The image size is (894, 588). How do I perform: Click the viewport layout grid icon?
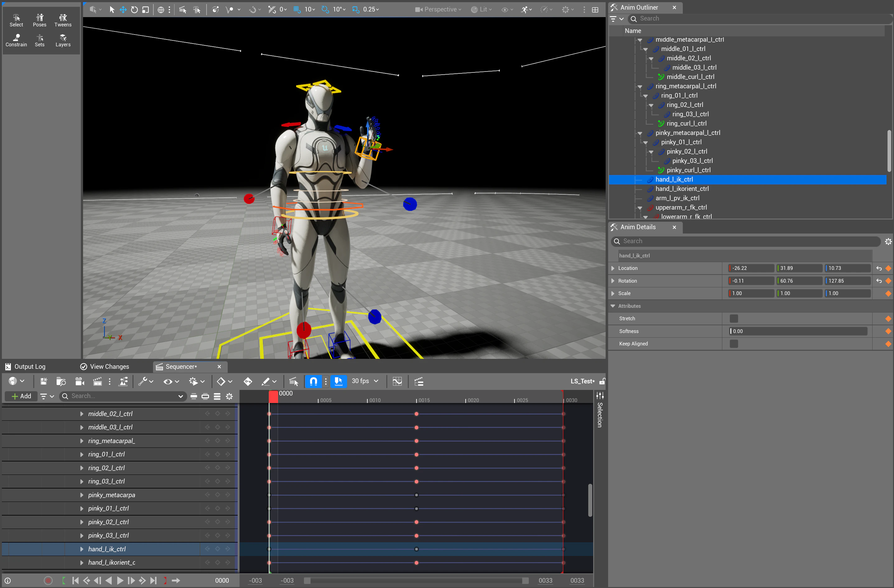tap(595, 9)
